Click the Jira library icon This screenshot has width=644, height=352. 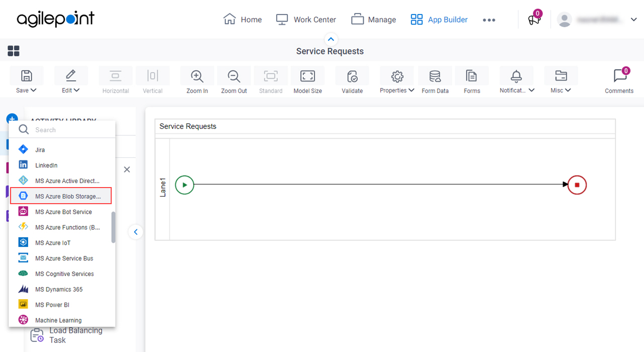tap(23, 149)
